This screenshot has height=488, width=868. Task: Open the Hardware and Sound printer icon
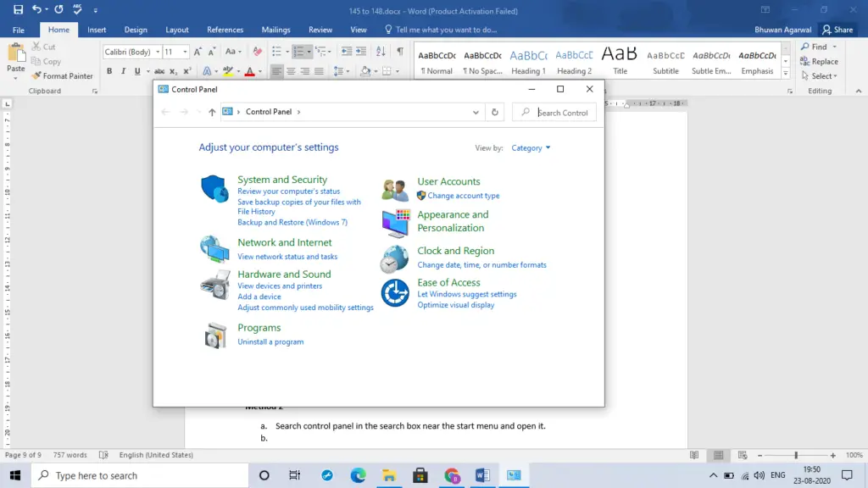coord(214,285)
